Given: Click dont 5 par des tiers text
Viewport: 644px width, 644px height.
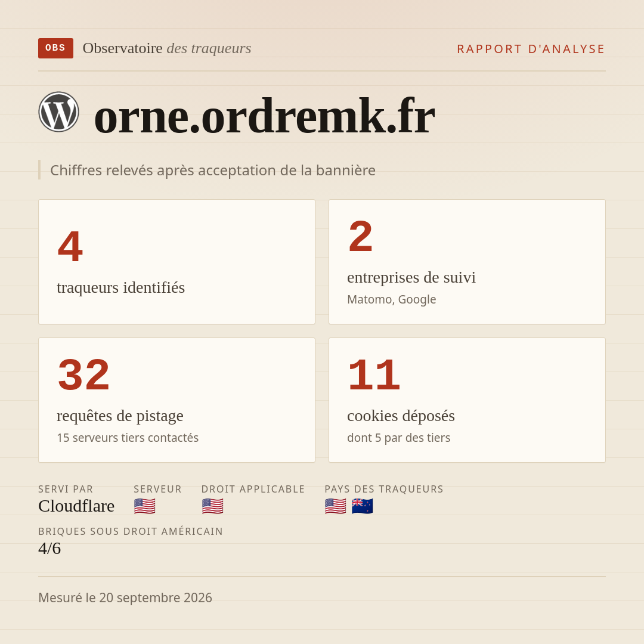Looking at the screenshot, I should (398, 438).
